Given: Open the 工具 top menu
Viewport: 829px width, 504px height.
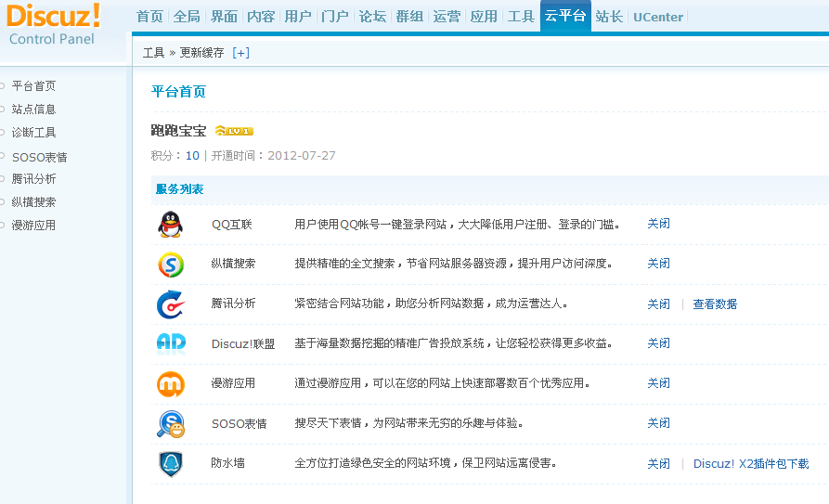Looking at the screenshot, I should (521, 17).
